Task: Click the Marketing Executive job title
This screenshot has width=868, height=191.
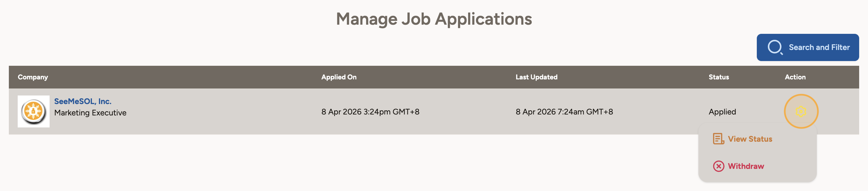Action: pos(90,113)
